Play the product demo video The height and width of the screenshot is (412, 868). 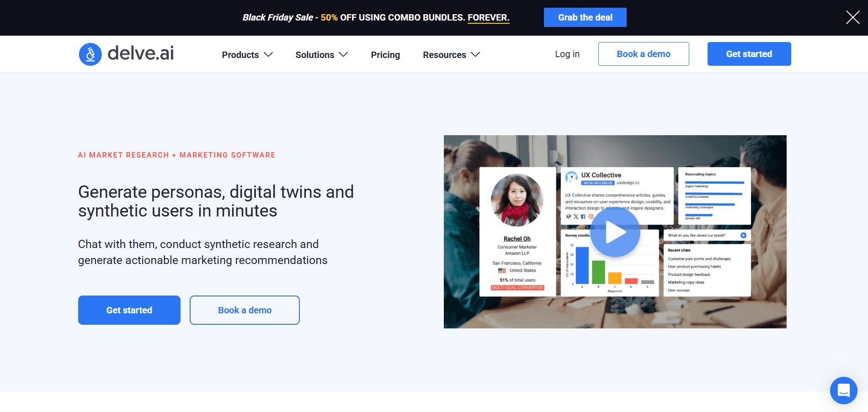(x=615, y=232)
